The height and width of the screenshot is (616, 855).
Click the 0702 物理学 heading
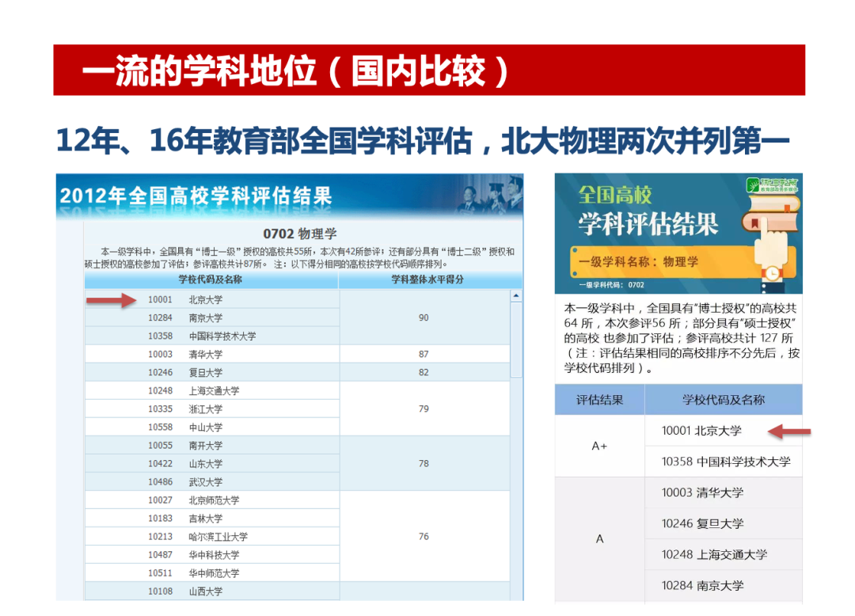[x=300, y=234]
